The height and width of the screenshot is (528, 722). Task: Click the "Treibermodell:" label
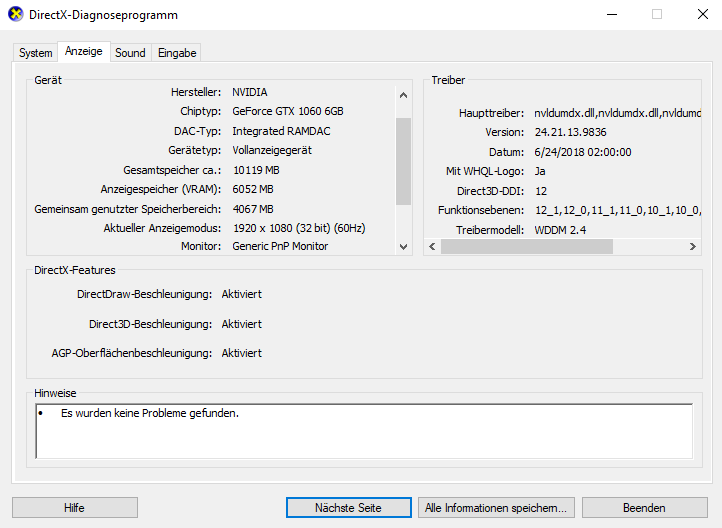click(x=490, y=230)
